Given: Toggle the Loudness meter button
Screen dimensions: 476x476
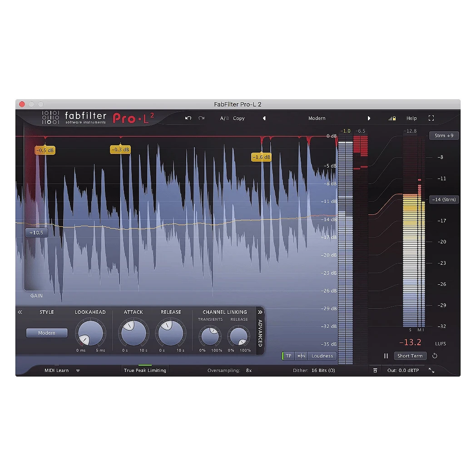Looking at the screenshot, I should click(322, 356).
